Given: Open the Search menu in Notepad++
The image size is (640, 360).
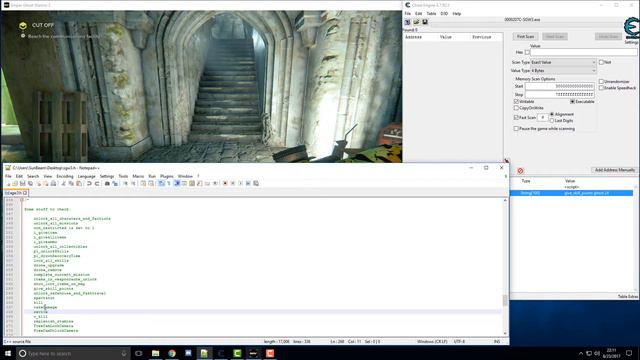Looking at the screenshot, I should click(x=33, y=176).
